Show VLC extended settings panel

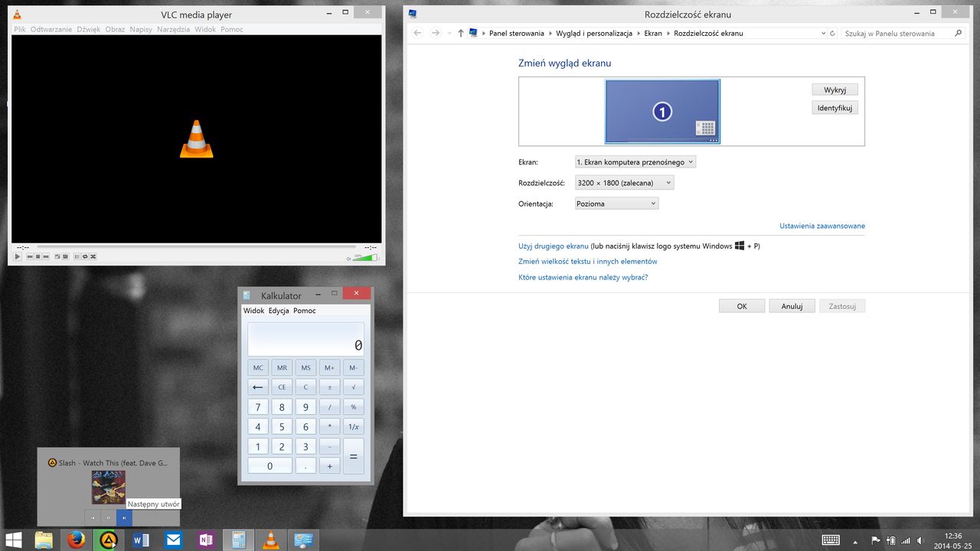pos(66,256)
